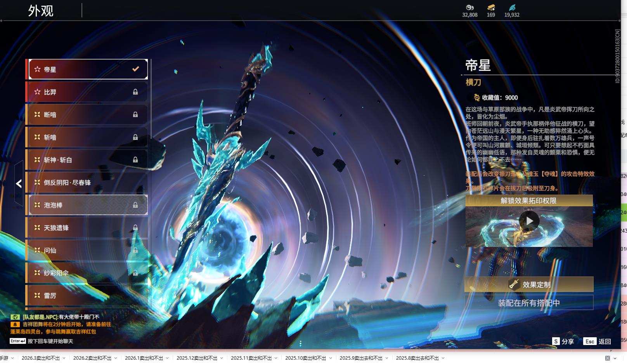
Task: Play the weapon effect preview video
Action: point(529,221)
